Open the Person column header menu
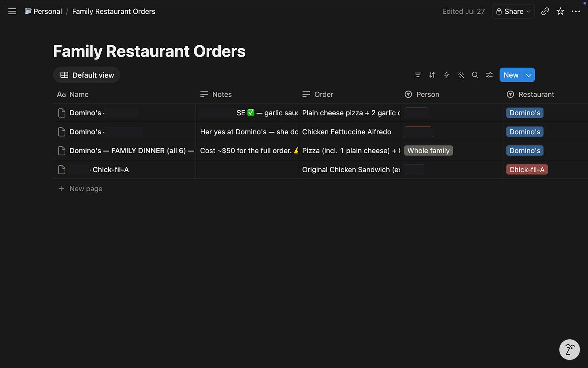The width and height of the screenshot is (588, 368). click(451, 94)
